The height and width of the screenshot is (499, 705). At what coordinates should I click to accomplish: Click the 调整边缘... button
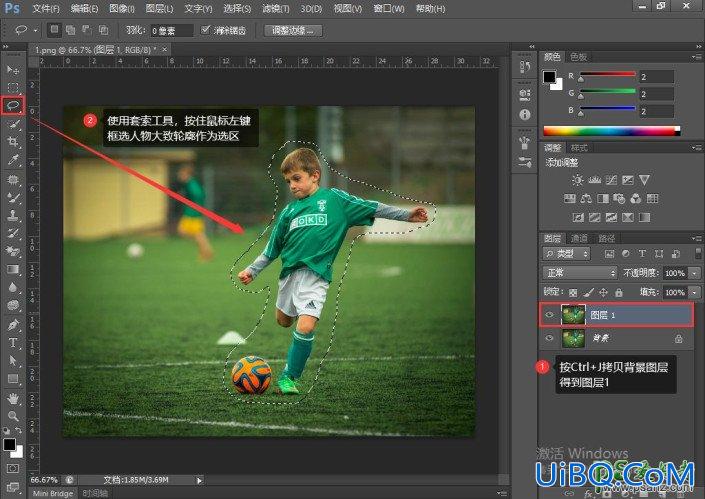coord(293,31)
